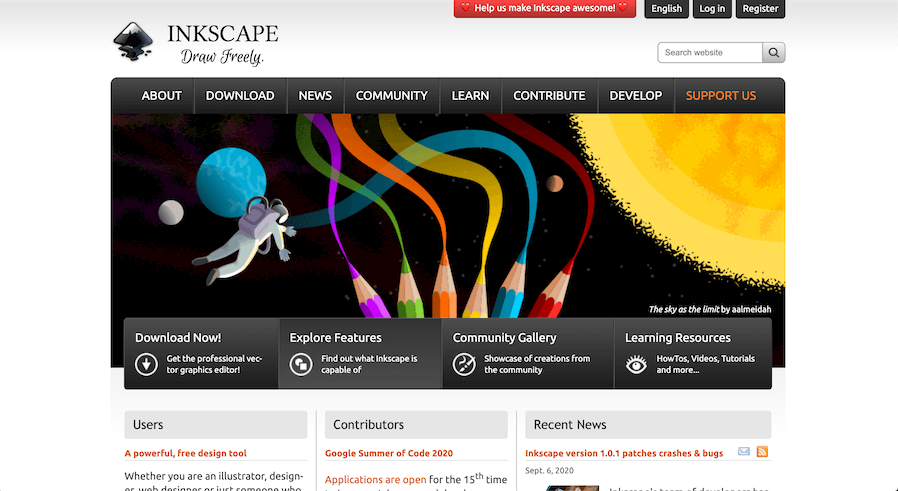Open the A powerful, free design tool link

186,453
